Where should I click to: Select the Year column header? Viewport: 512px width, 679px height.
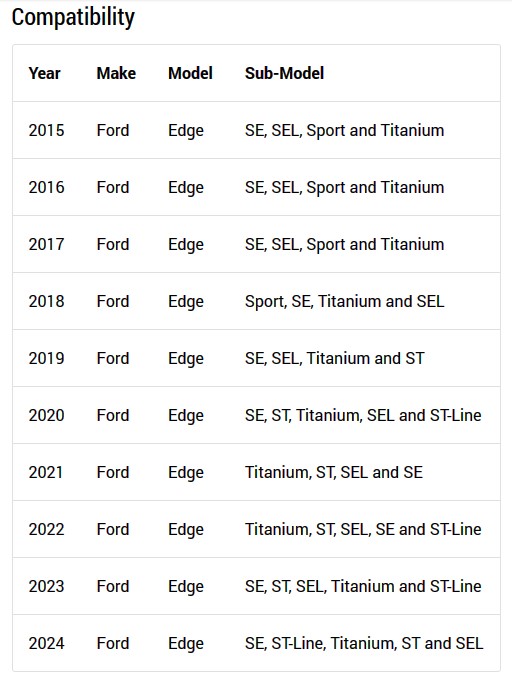44,73
